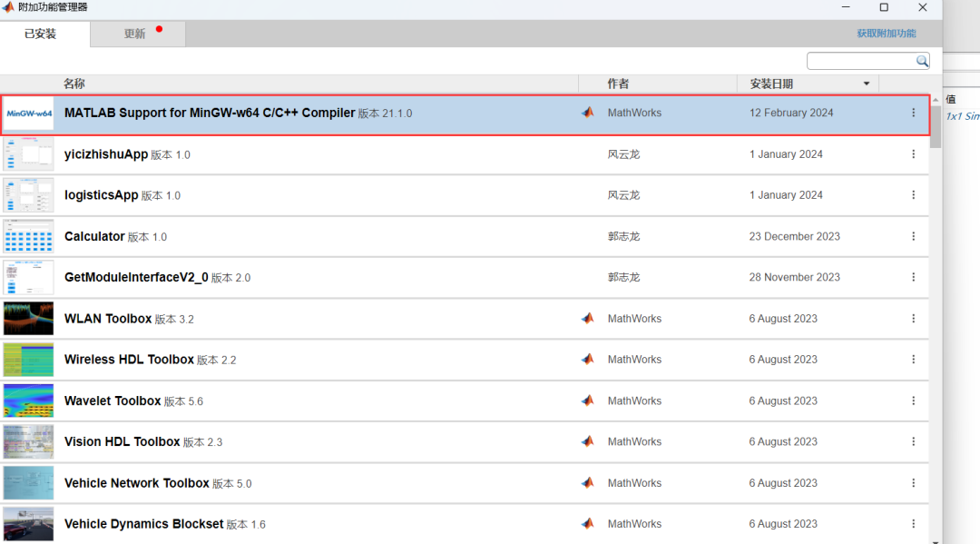Click the list scrollbar up arrow
Image resolution: width=980 pixels, height=544 pixels.
(936, 100)
